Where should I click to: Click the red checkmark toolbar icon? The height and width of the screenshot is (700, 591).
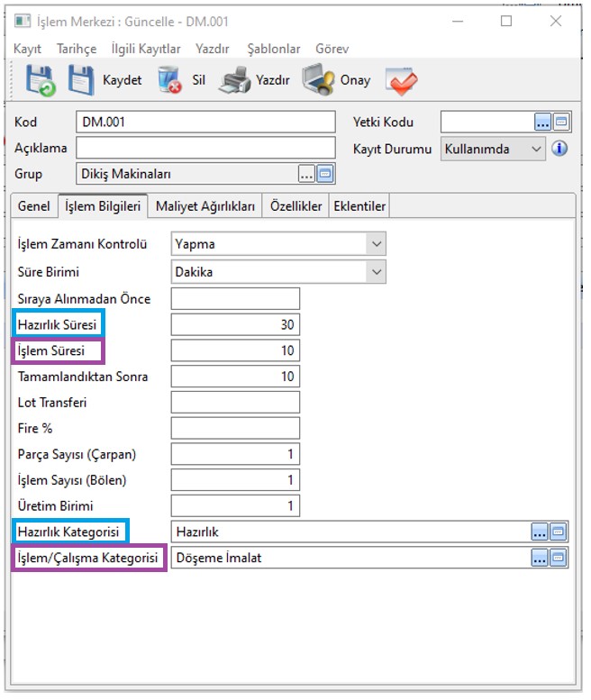tap(401, 81)
